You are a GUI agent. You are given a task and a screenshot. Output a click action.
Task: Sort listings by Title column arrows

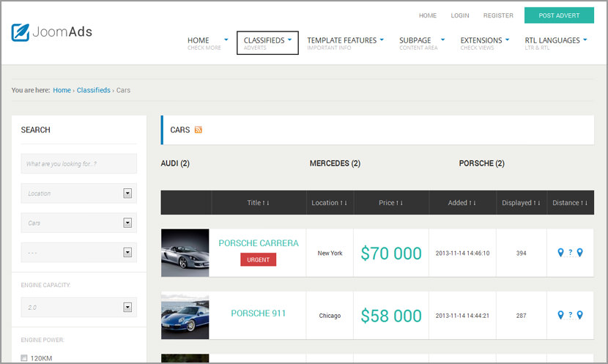tap(266, 203)
